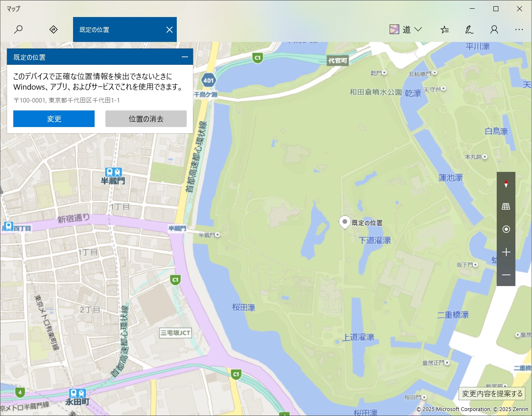Click the 平川濠 label
The width and height of the screenshot is (532, 416).
[x=478, y=46]
